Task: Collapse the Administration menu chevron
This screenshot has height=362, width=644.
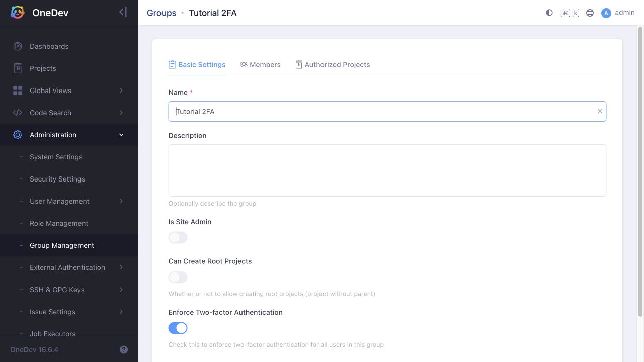Action: click(x=121, y=135)
